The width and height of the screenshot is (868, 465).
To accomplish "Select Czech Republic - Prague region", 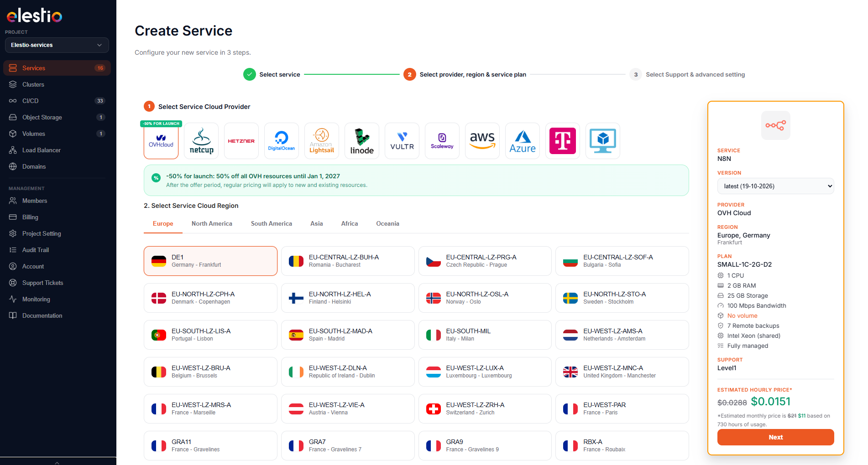I will (x=485, y=261).
